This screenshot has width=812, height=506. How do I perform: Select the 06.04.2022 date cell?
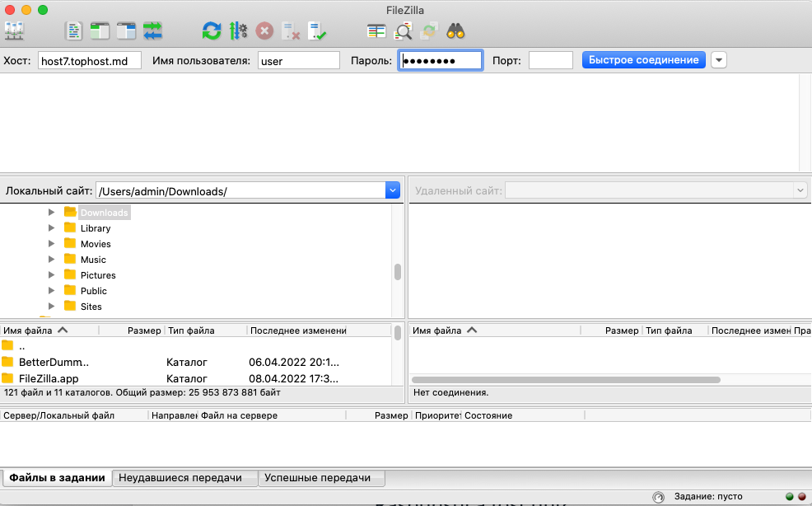click(x=294, y=362)
